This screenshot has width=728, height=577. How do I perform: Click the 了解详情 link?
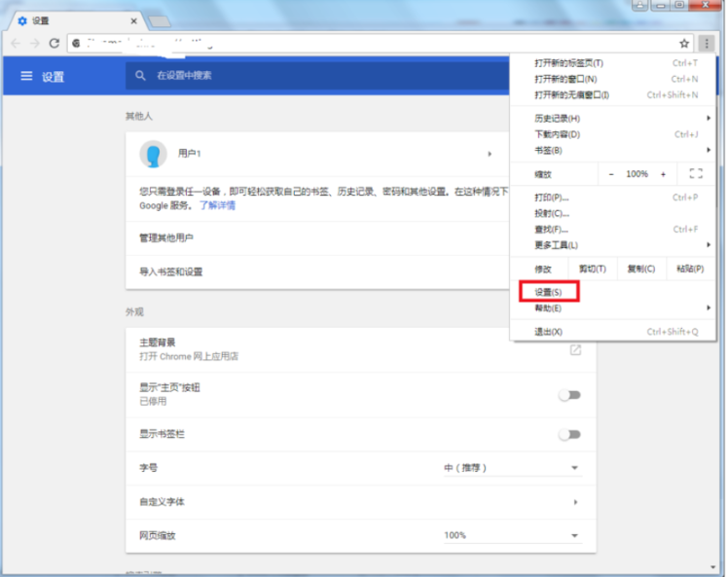click(x=217, y=205)
